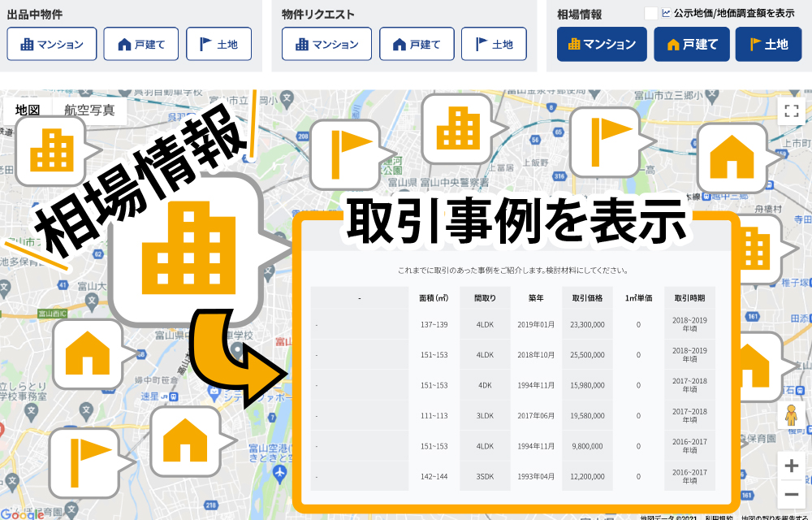
Task: Select 戸建て under 出品中物件
Action: tap(141, 44)
